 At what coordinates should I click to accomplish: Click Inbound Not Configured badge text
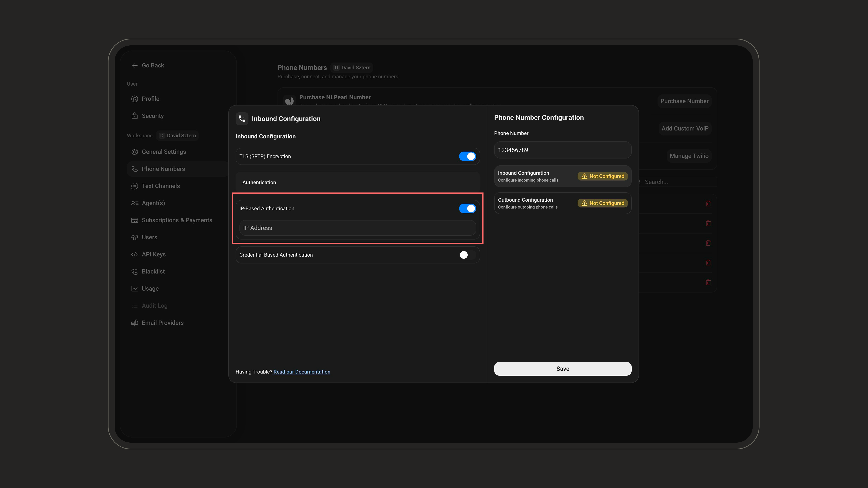(607, 176)
